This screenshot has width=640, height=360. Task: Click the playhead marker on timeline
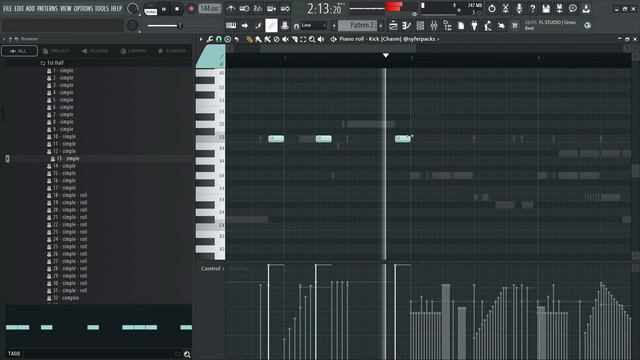tap(385, 55)
